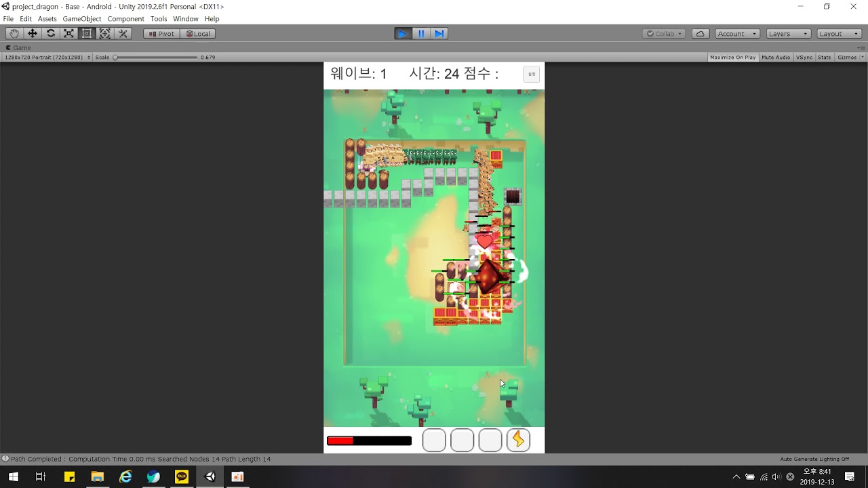The width and height of the screenshot is (868, 488).
Task: Click the third empty skill slot
Action: tap(490, 440)
